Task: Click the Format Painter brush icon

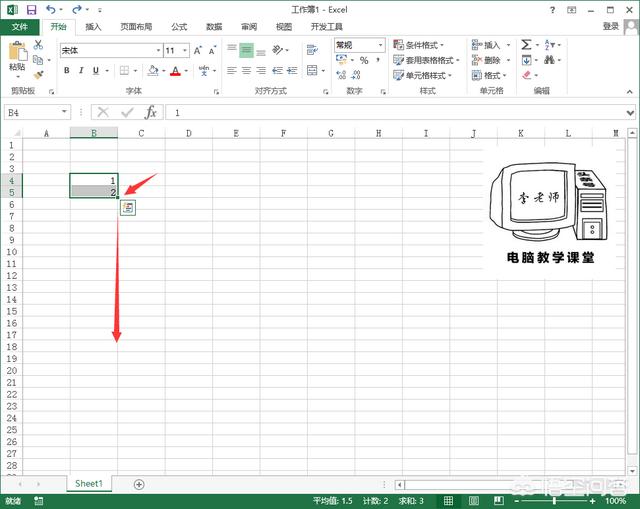Action: 38,74
